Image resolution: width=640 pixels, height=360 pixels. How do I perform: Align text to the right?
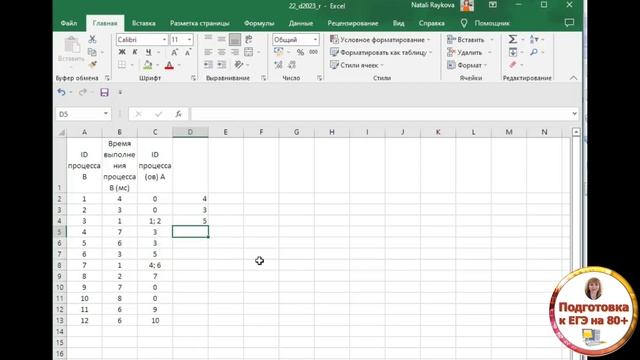235,52
